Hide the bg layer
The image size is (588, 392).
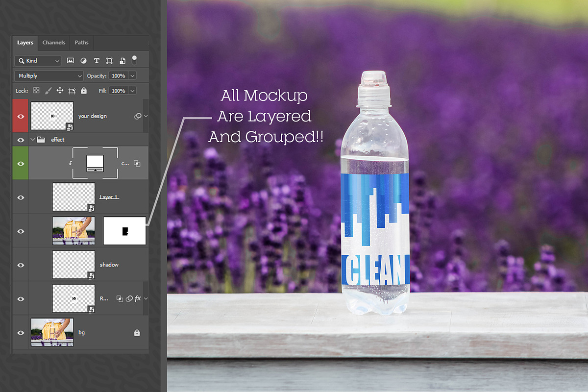(21, 333)
